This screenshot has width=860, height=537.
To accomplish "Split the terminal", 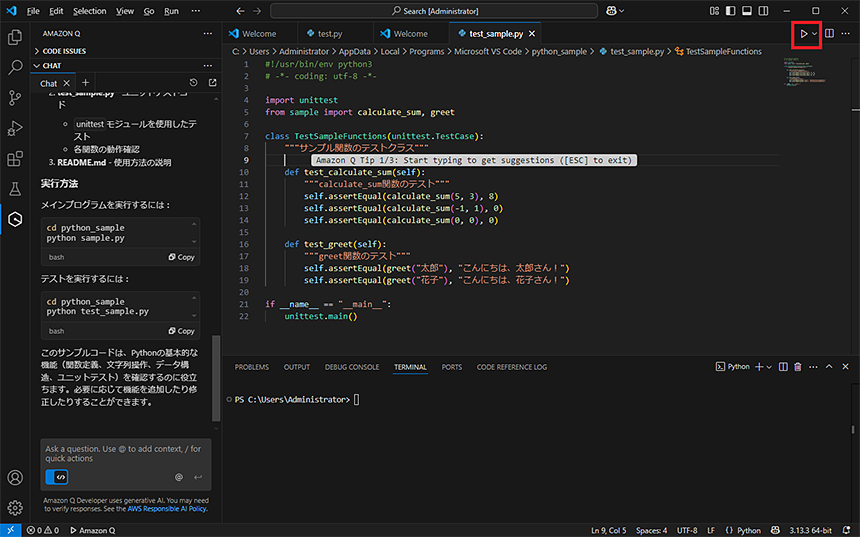I will coord(783,367).
